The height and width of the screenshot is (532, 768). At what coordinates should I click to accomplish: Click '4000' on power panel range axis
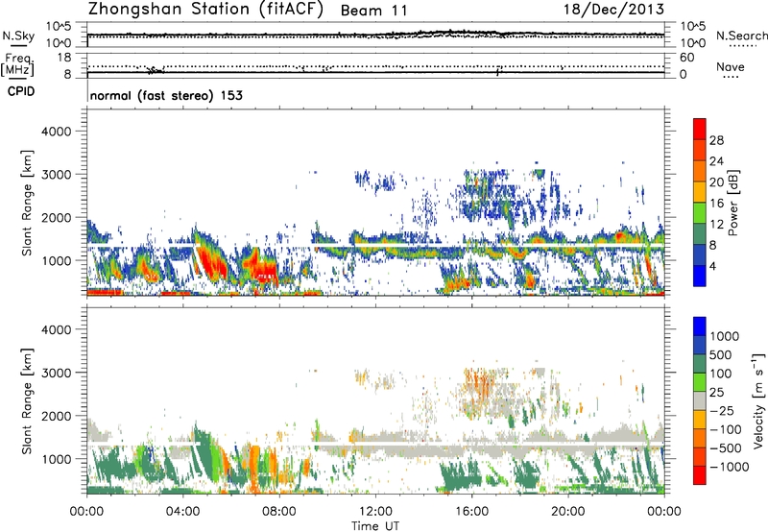click(57, 132)
